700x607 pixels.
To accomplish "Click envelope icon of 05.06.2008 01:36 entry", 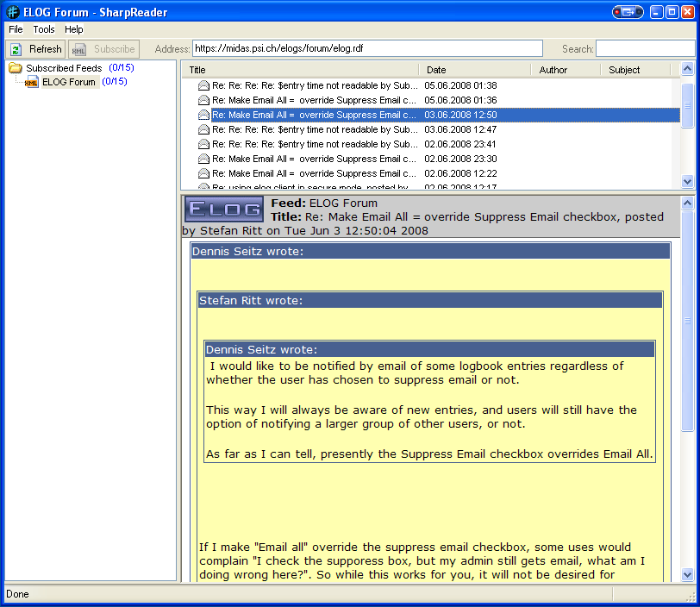I will coord(203,100).
